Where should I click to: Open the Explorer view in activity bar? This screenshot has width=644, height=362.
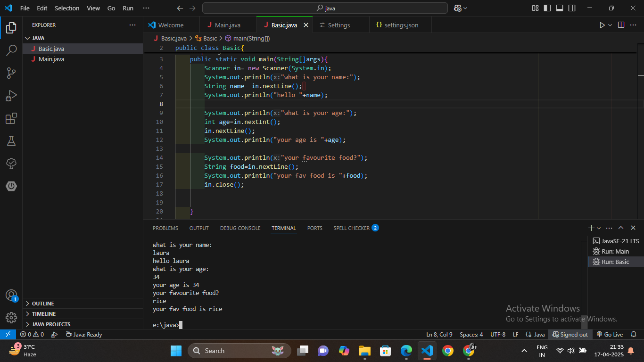pyautogui.click(x=11, y=28)
